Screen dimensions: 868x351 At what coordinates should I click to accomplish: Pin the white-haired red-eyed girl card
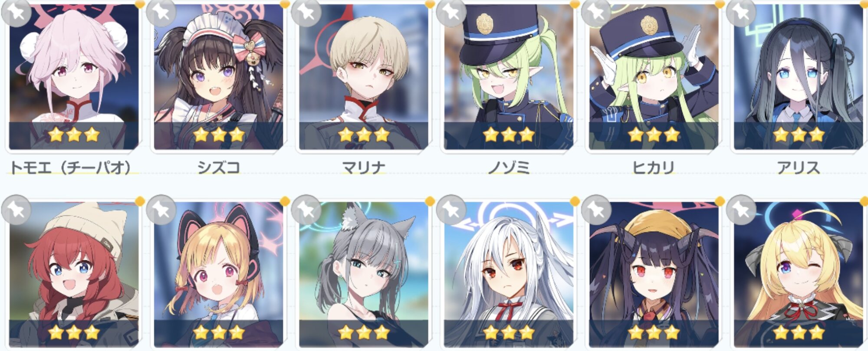[x=451, y=210]
